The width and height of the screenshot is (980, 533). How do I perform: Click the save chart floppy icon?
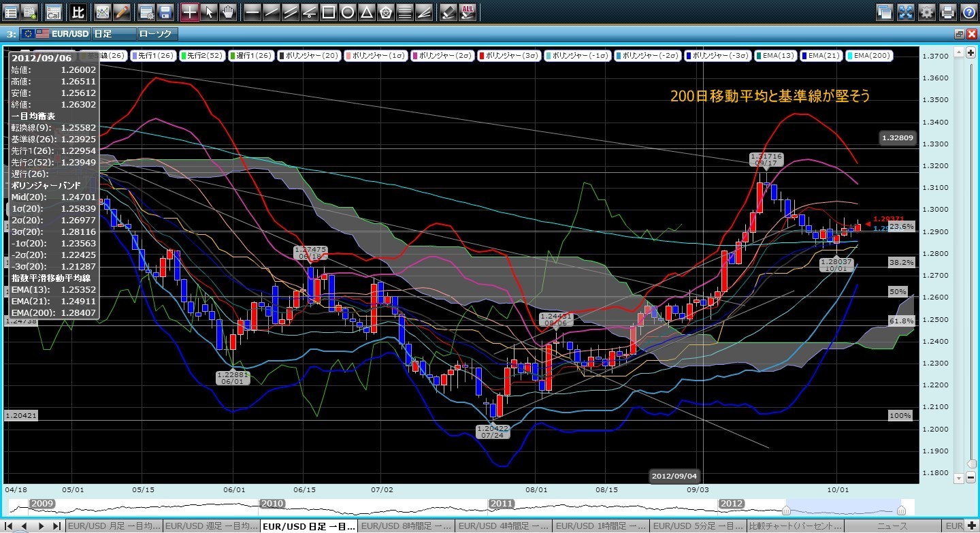click(x=165, y=12)
